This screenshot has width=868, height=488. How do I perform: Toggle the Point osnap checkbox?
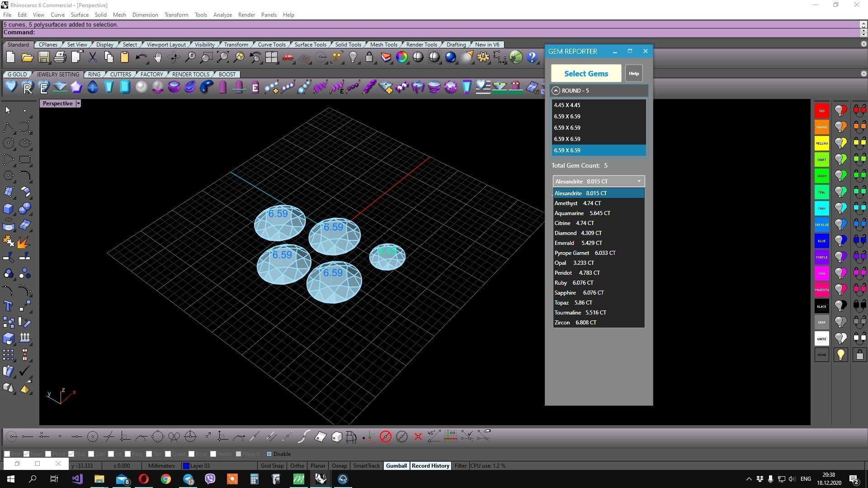(48, 454)
